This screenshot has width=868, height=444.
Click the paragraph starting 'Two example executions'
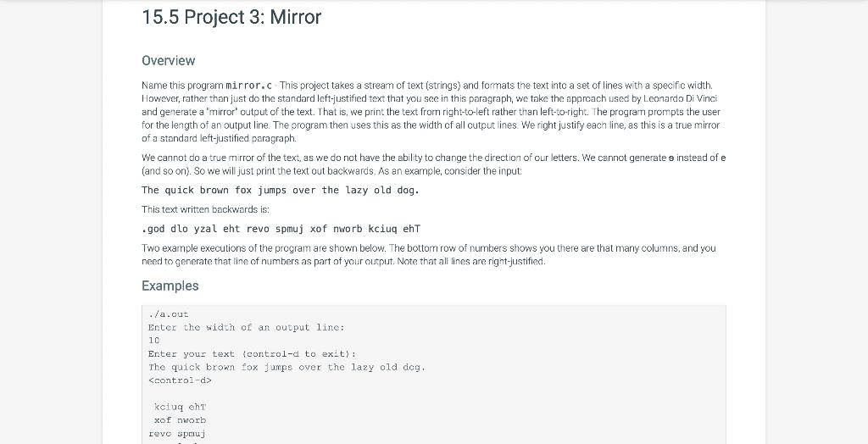(x=428, y=255)
